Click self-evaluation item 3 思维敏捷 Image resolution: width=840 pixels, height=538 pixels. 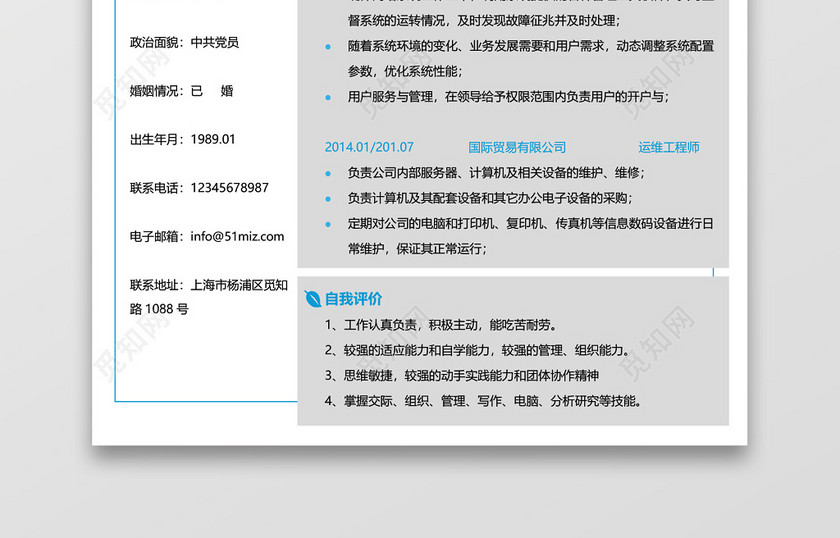click(462, 376)
